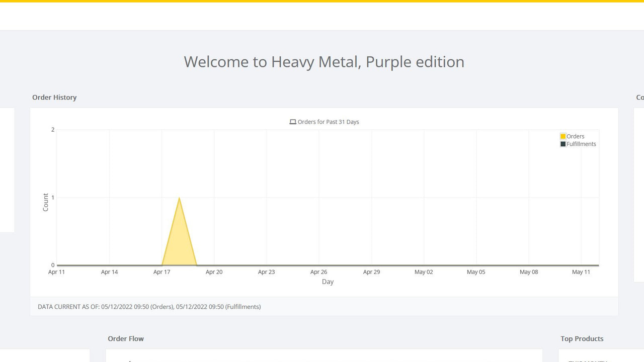The image size is (644, 362).
Task: Click the 'May 05' axis label
Action: (476, 272)
